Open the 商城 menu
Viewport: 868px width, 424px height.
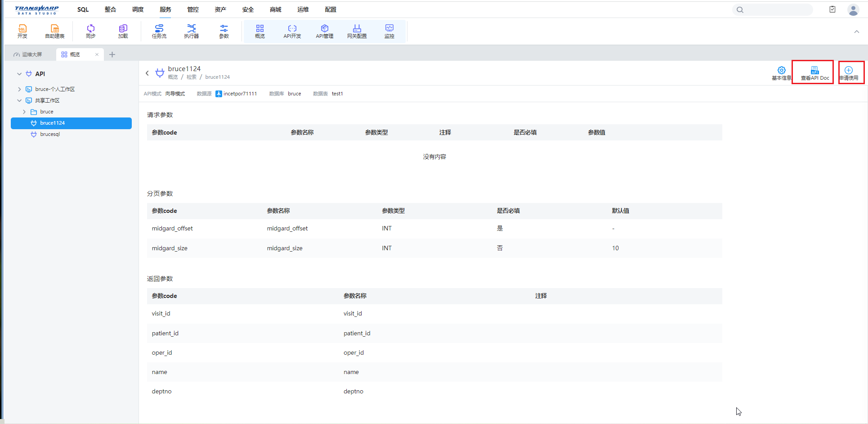[276, 9]
